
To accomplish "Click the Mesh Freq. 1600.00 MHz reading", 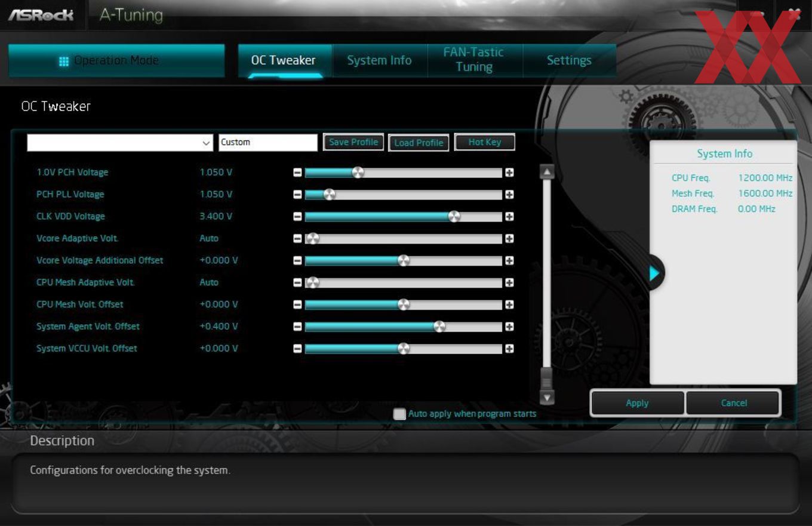I will (x=732, y=193).
